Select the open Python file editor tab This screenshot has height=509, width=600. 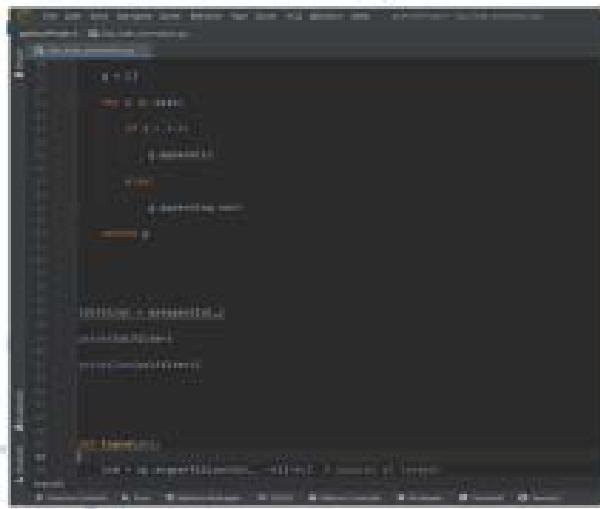87,49
